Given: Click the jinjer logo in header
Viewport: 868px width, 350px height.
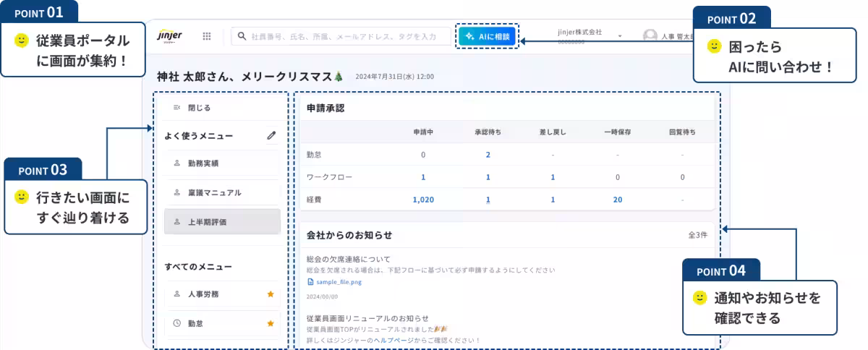Looking at the screenshot, I should [171, 36].
